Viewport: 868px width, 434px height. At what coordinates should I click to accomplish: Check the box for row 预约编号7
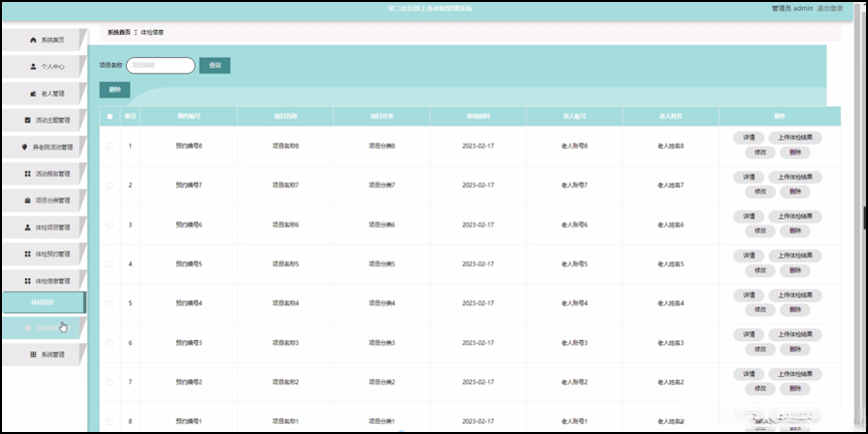coord(110,186)
